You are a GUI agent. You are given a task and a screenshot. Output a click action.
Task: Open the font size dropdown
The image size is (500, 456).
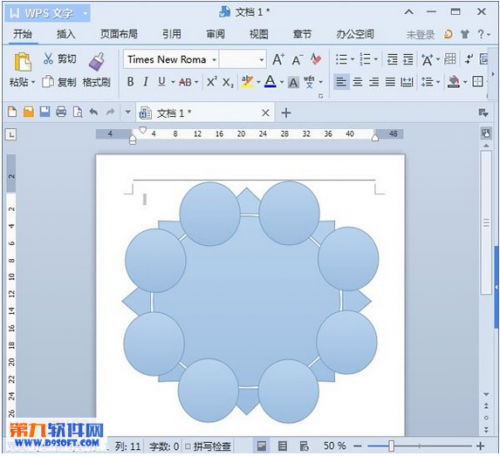click(x=262, y=60)
